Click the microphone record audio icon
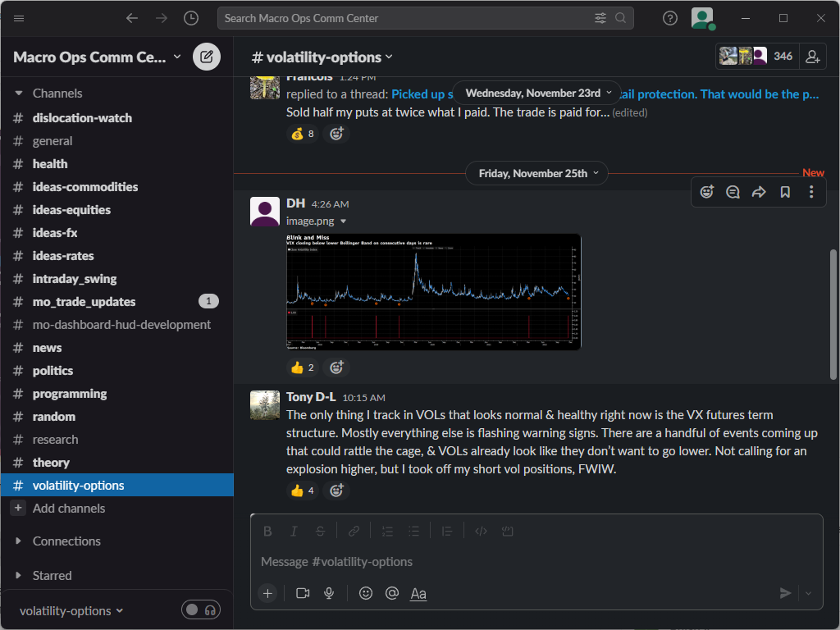 tap(329, 593)
